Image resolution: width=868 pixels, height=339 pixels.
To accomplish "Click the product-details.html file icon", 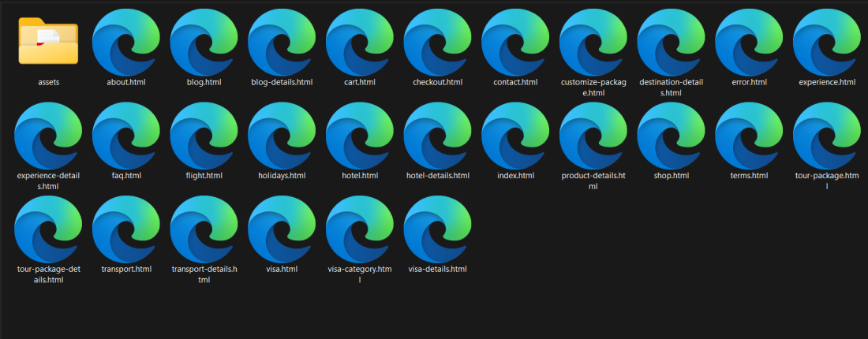I will pyautogui.click(x=593, y=136).
